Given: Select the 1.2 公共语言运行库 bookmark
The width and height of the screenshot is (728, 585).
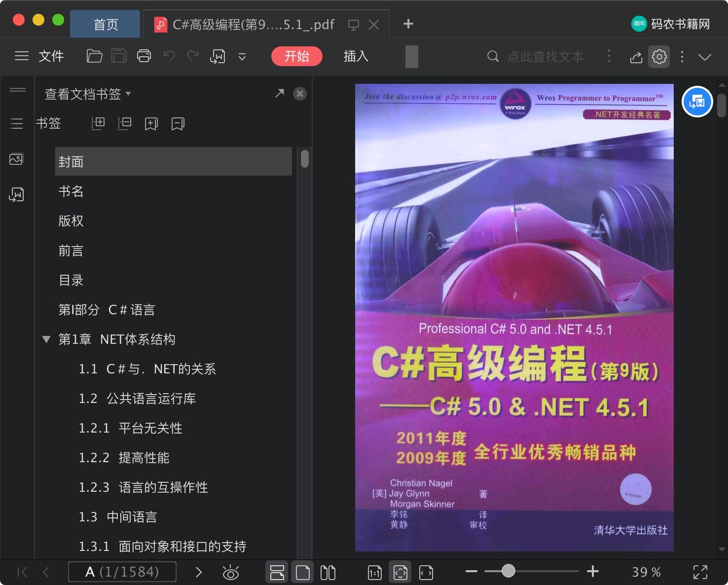Looking at the screenshot, I should click(137, 399).
